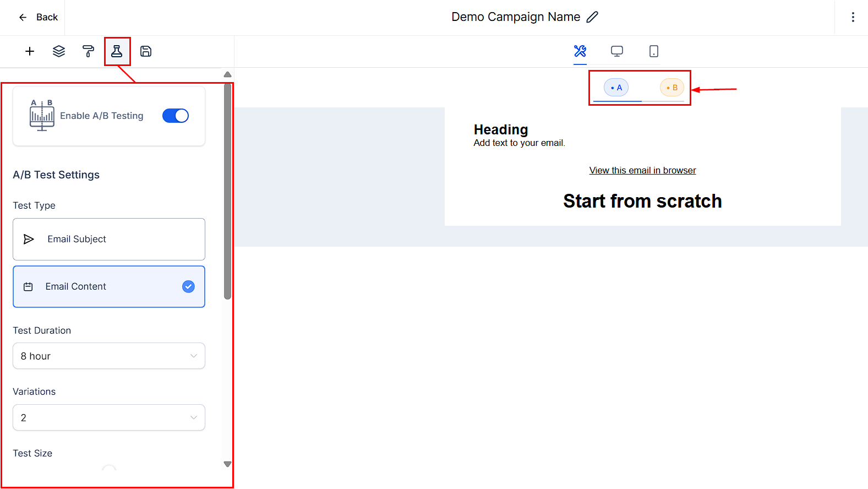Click the A/B chart icon beside Enable A/B Testing
868x489 pixels.
42,115
